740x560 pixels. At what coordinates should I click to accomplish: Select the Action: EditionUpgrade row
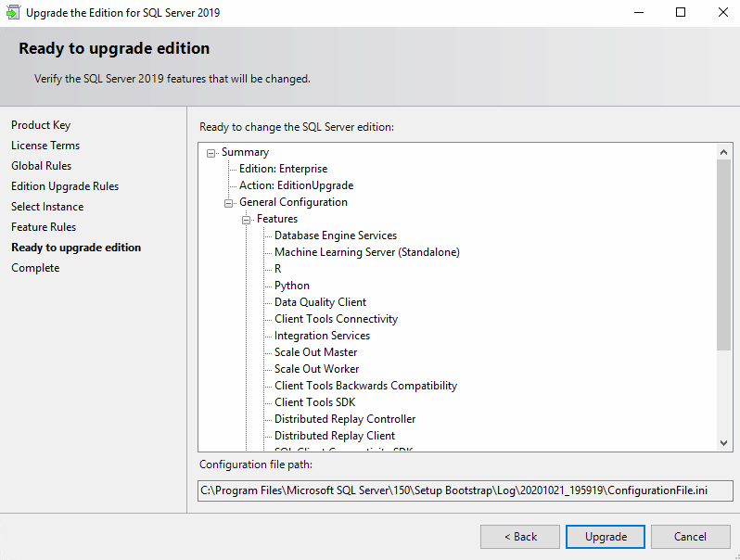[x=297, y=185]
